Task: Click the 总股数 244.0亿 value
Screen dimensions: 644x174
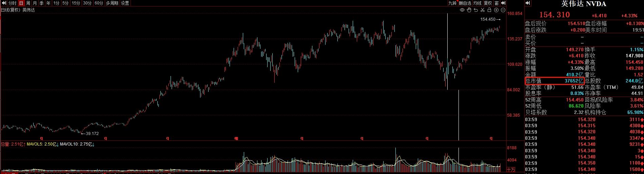Action: (x=635, y=81)
